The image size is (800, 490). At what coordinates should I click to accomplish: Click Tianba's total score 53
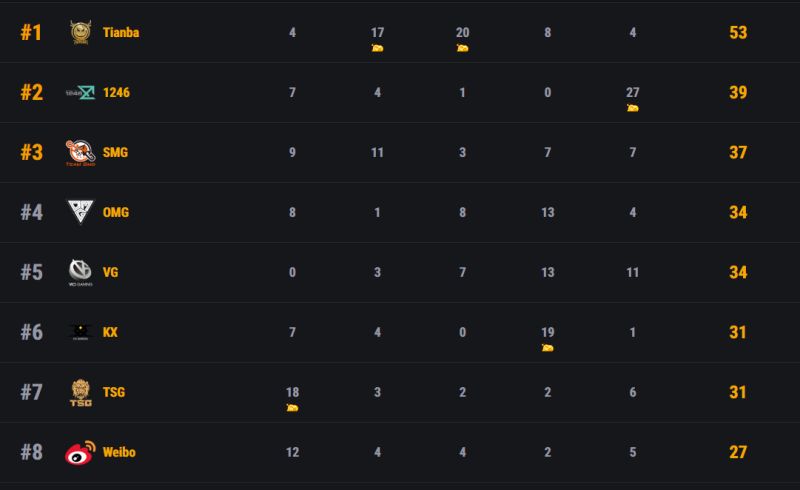tap(738, 33)
